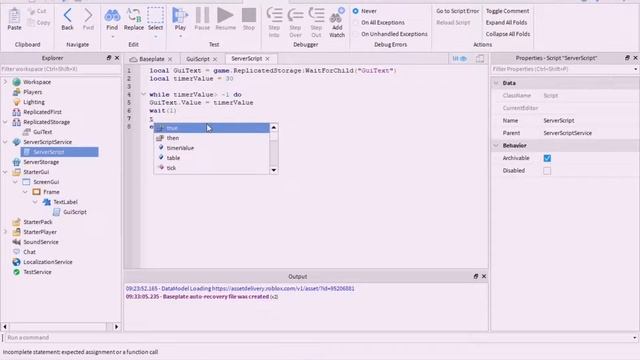Click Go to Script Error
Screen dimensions: 640x360
click(457, 11)
